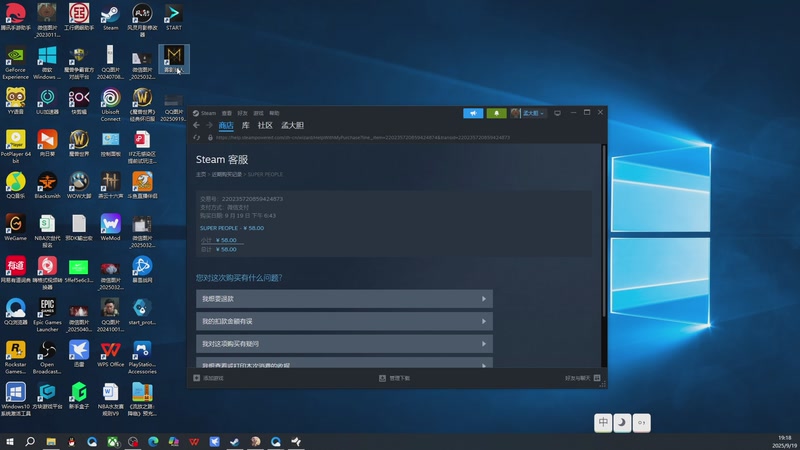Viewport: 800px width, 450px height.
Task: Choose the partially visible receipt print option
Action: [x=344, y=363]
